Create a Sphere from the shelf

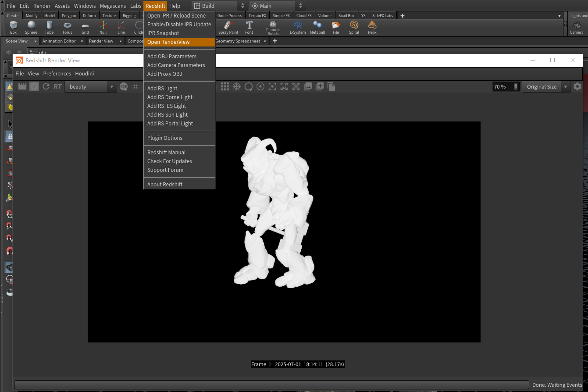(x=31, y=27)
